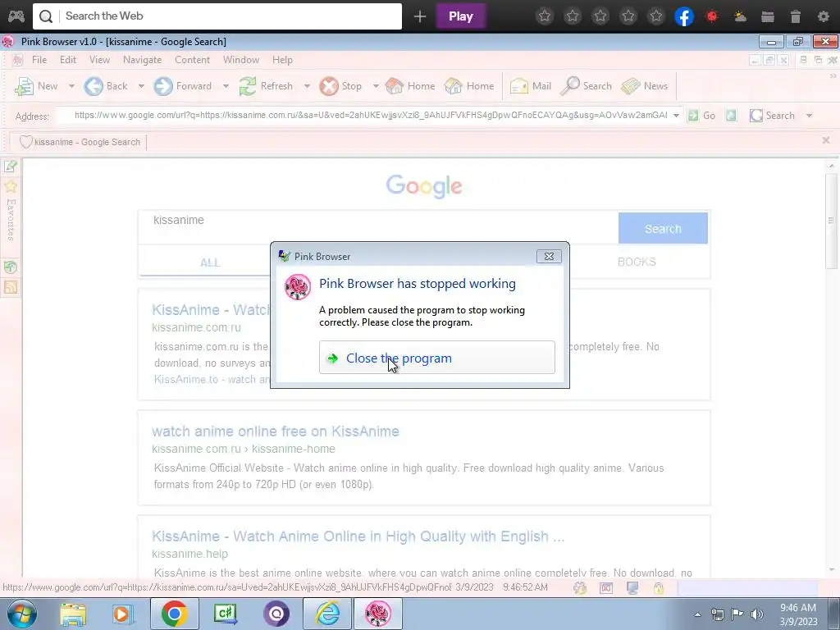This screenshot has width=840, height=630.
Task: Expand the address bar history dropdown
Action: click(x=677, y=115)
